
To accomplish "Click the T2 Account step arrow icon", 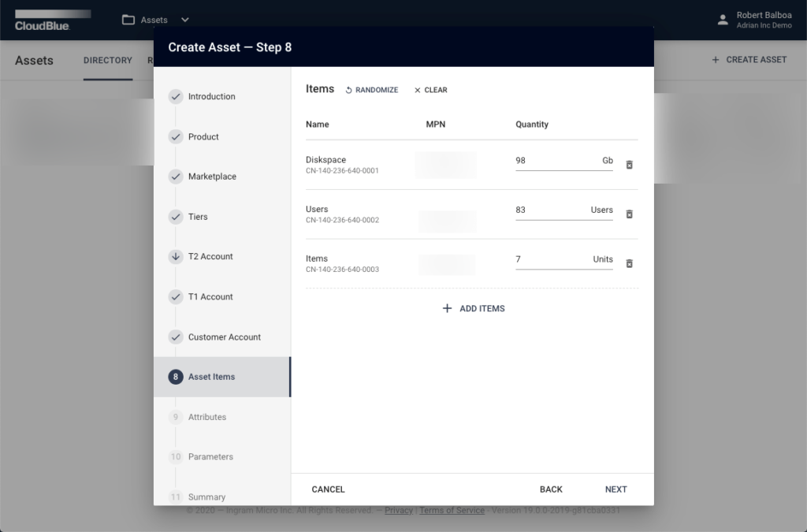I will pyautogui.click(x=176, y=256).
